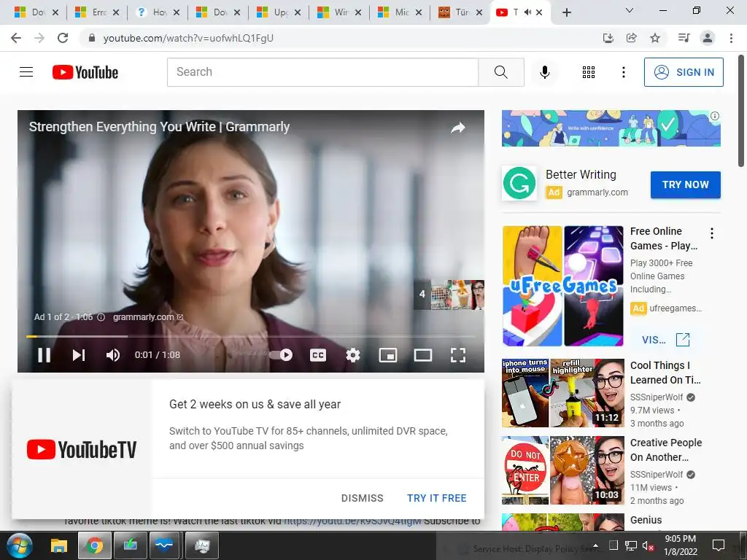Click the share arrow on the video

[x=458, y=128]
